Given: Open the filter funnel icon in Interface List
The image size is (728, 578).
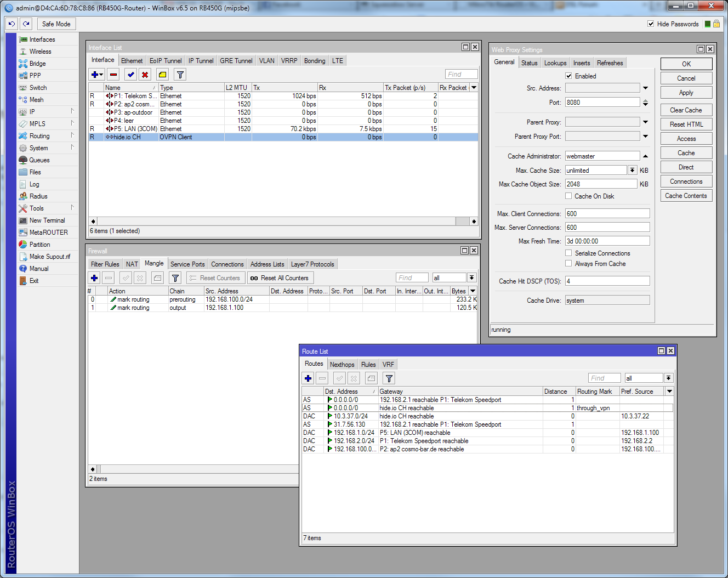Looking at the screenshot, I should 180,74.
